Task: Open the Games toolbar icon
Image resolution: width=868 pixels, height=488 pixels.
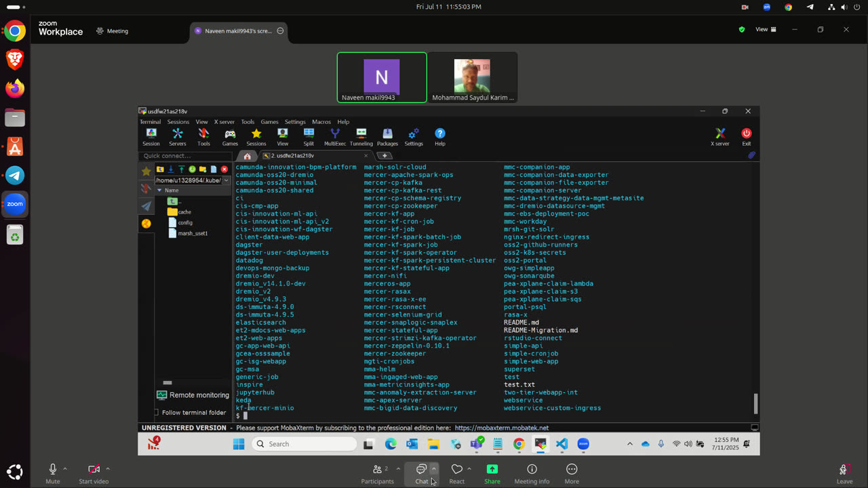Action: click(230, 138)
